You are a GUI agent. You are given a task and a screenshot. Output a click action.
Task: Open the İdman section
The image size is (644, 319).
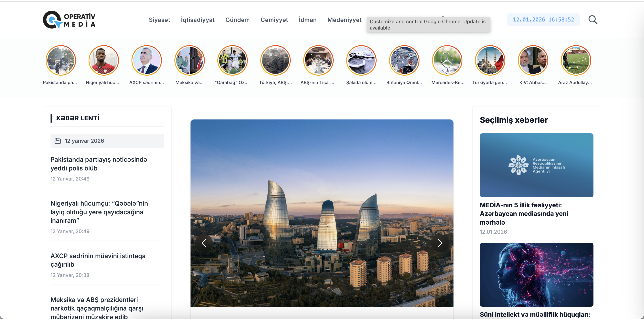point(307,20)
